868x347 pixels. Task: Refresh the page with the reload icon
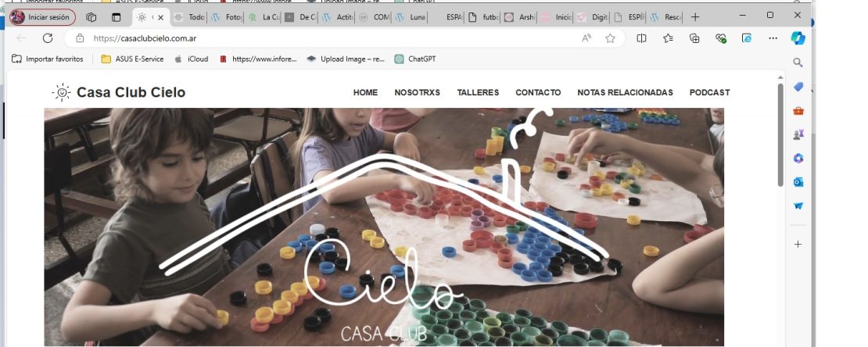tap(48, 38)
